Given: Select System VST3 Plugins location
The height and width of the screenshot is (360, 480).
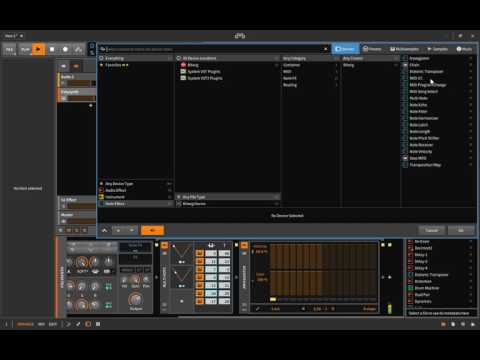Looking at the screenshot, I should click(228, 78).
